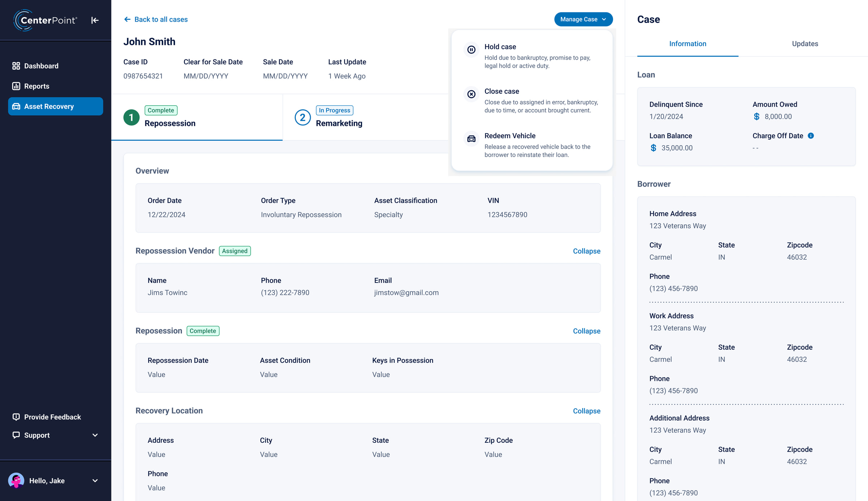Click the Home Address 123 Veterans Way
The width and height of the screenshot is (868, 501).
pyautogui.click(x=678, y=226)
